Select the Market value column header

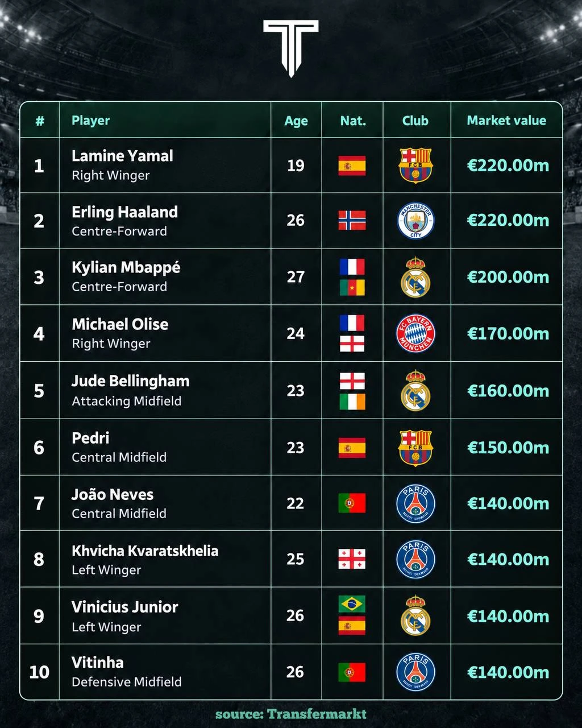[x=506, y=121]
